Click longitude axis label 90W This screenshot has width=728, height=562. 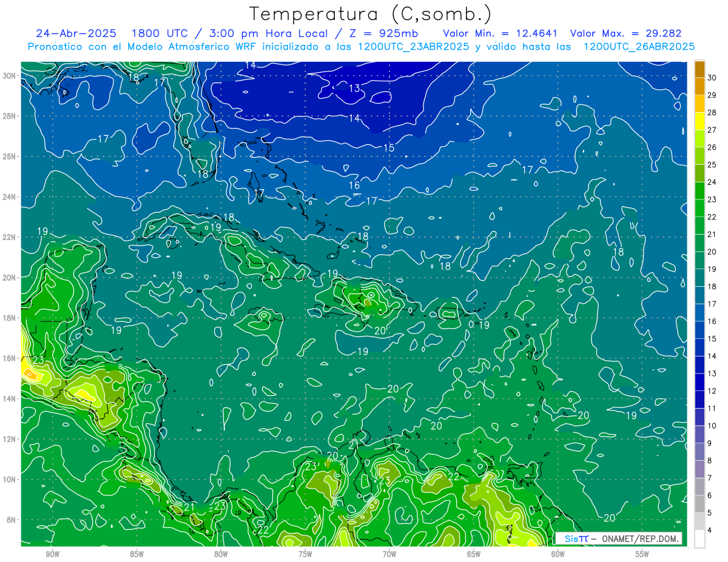coord(52,554)
